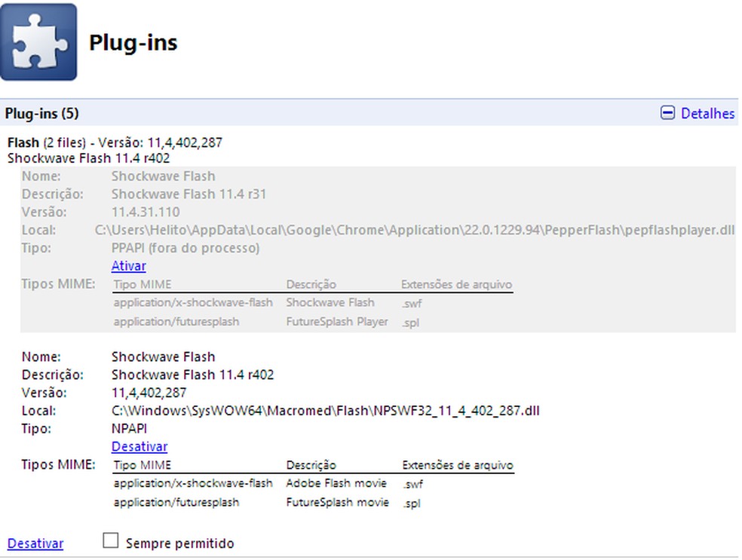Click Tipo MIME header in the PPAPI table

click(143, 285)
